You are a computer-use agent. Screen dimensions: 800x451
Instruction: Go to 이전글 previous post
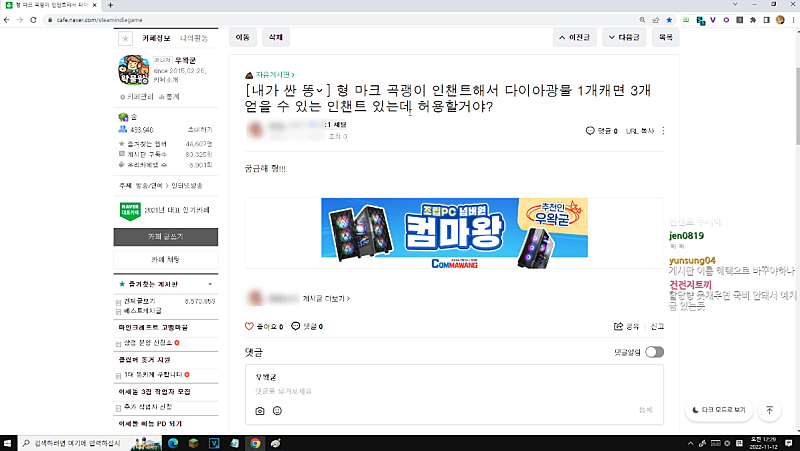574,37
